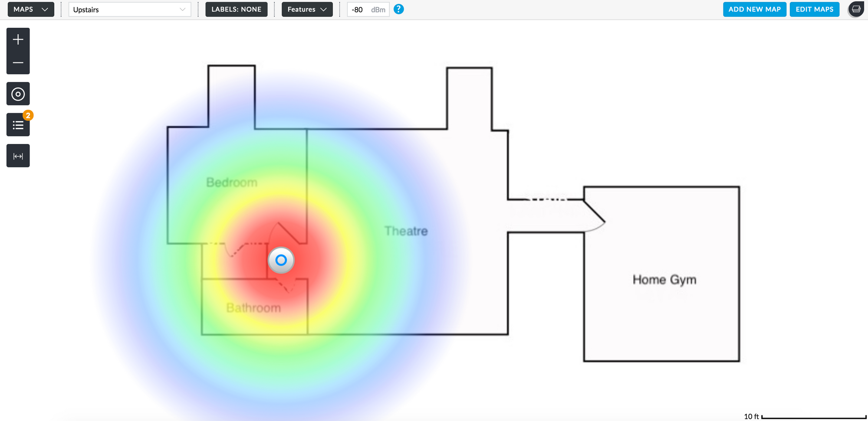Select the access point on the map
The image size is (868, 421).
pos(281,260)
